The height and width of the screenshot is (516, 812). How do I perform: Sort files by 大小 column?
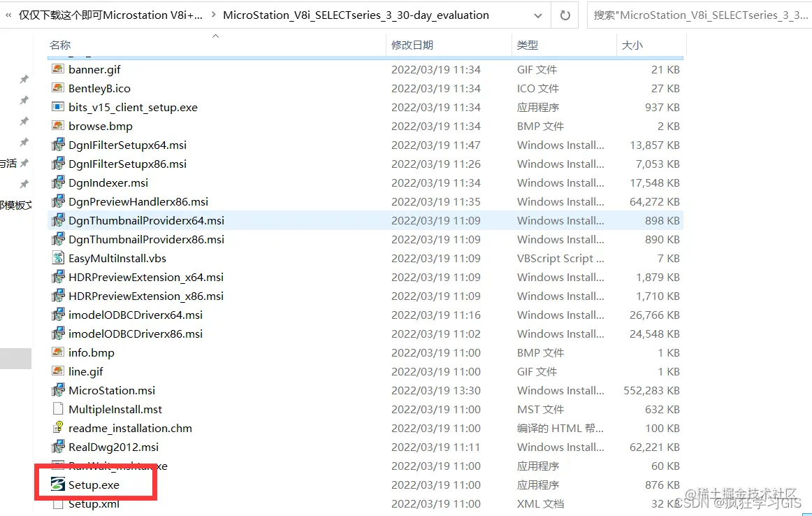point(632,45)
